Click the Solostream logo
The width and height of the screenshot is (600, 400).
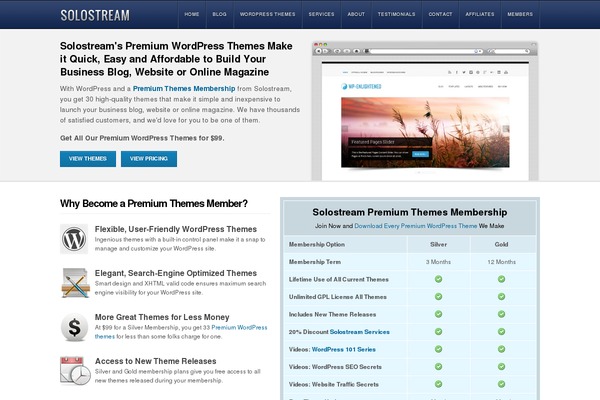tap(95, 15)
